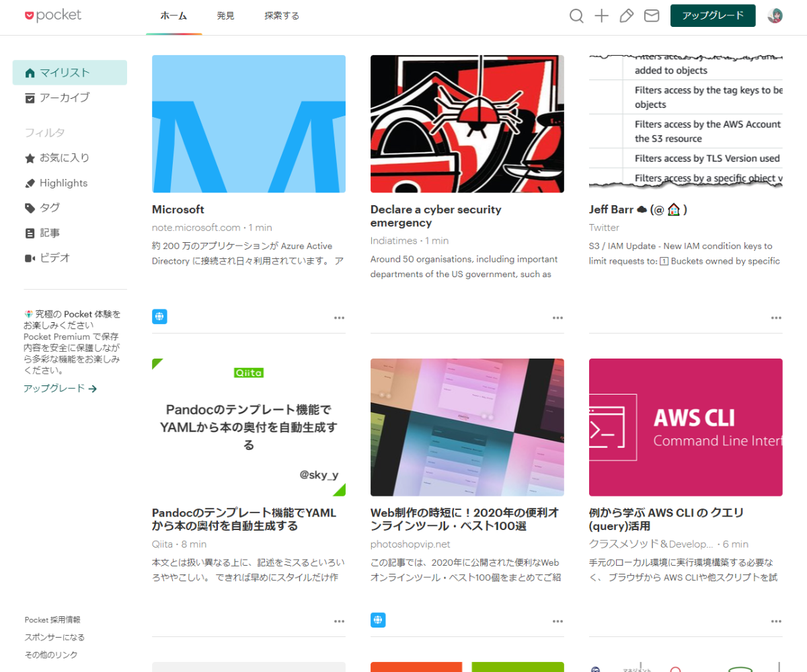Filter by タグ

[69, 208]
